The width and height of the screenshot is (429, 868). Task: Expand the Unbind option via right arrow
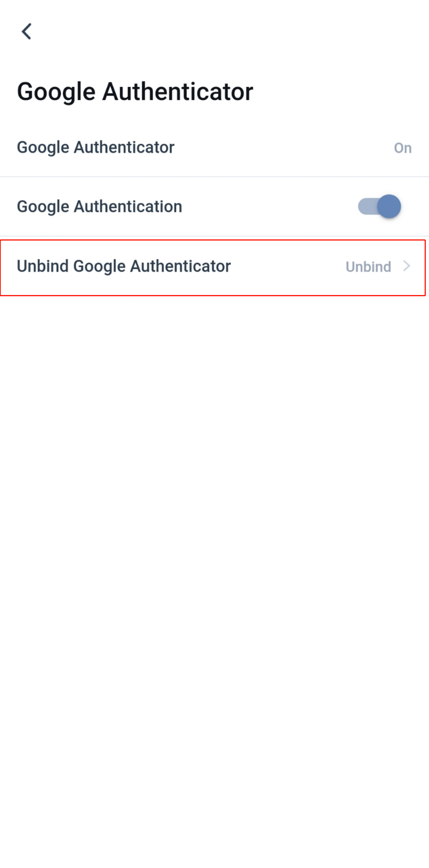pyautogui.click(x=406, y=266)
